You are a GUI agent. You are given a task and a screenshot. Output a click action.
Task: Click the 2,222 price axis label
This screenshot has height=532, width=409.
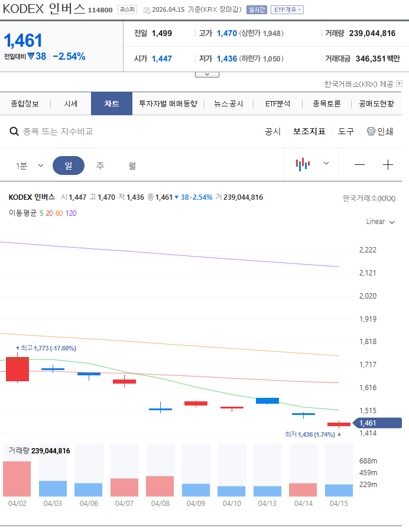[368, 250]
